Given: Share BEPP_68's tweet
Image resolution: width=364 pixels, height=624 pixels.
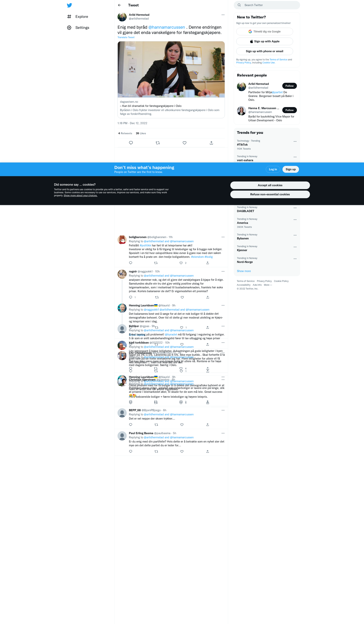Looking at the screenshot, I should (x=208, y=425).
